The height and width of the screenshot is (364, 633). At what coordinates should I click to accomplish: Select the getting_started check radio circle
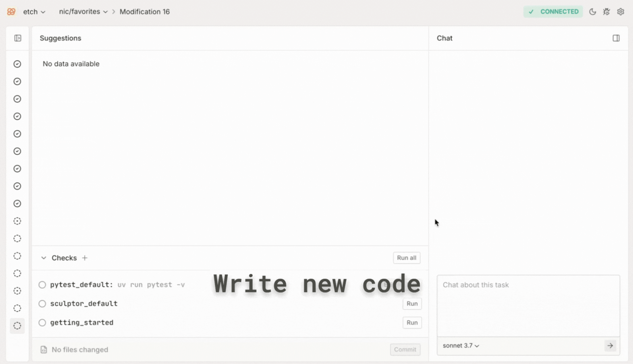click(x=42, y=323)
